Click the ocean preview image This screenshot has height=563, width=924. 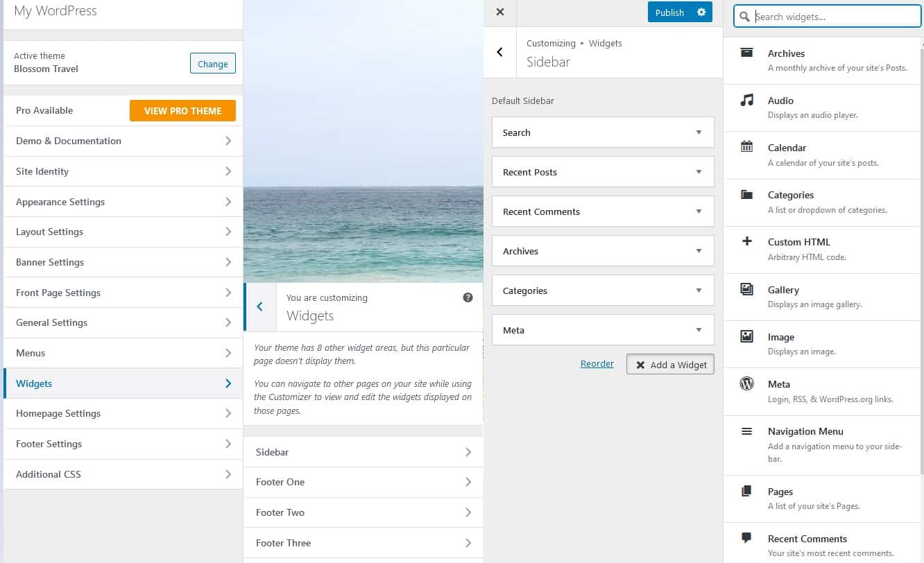pos(363,141)
